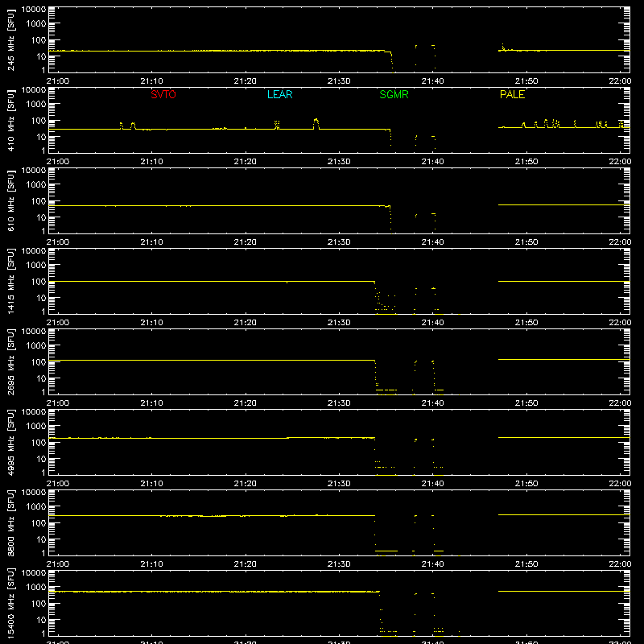Select the 1415 MHz [SFU] axis title
The height and width of the screenshot is (644, 644).
coord(10,281)
